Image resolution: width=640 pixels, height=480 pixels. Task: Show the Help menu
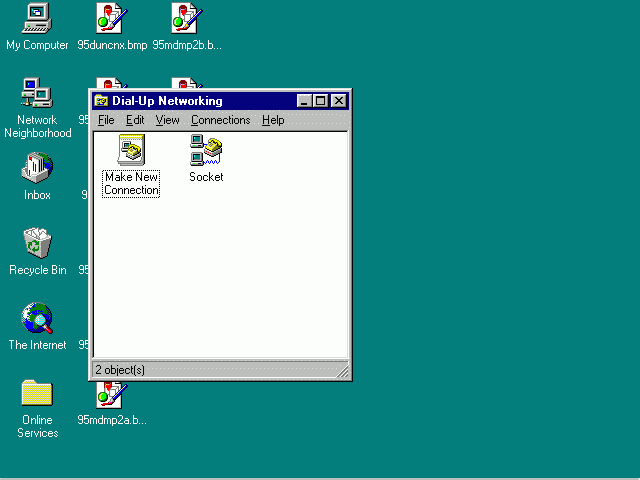pyautogui.click(x=273, y=120)
